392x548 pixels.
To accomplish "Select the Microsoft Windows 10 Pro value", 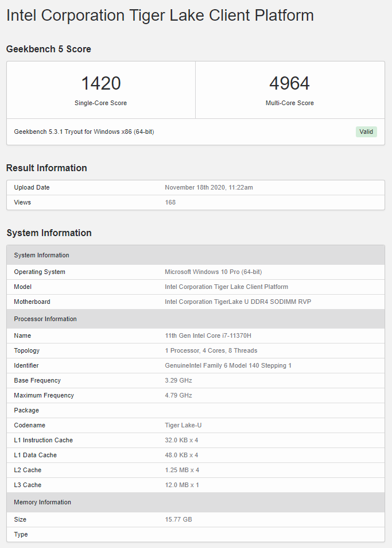I will (x=214, y=272).
